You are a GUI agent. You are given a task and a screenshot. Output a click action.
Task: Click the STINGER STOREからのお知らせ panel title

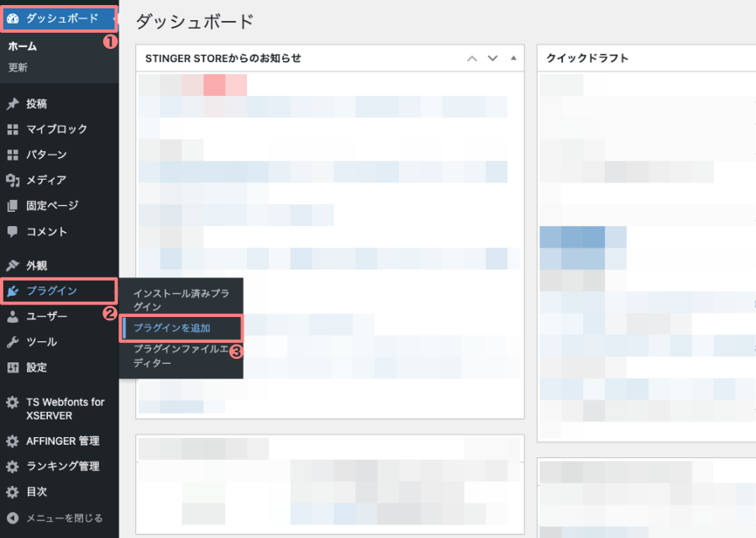pos(223,58)
